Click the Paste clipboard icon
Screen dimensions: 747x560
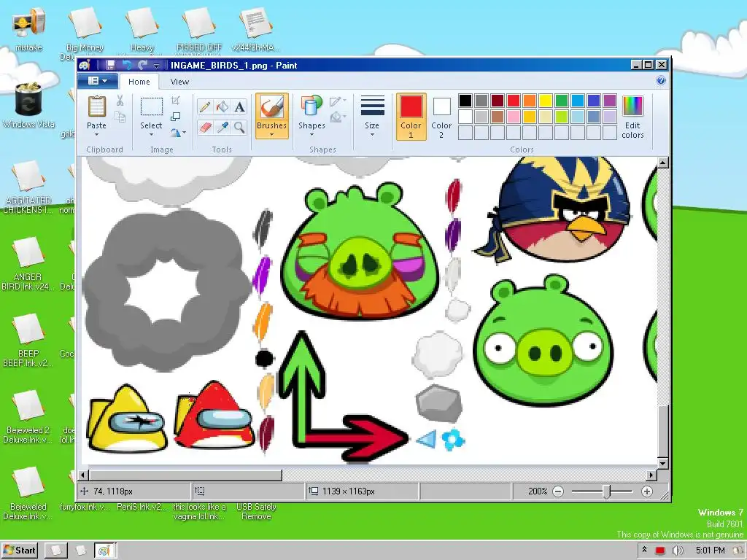coord(97,106)
